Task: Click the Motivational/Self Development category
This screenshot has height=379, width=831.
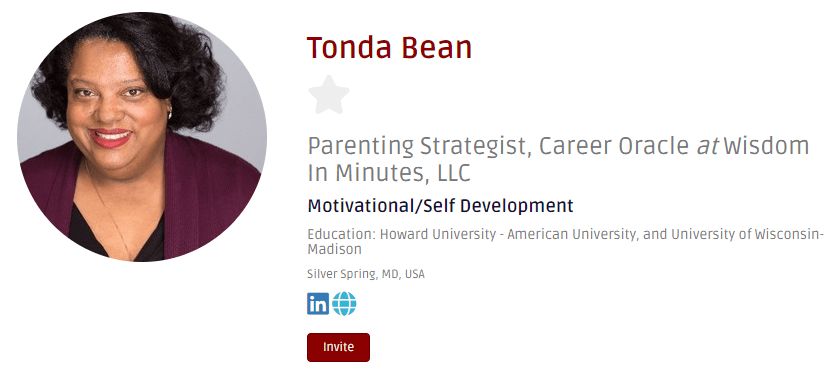Action: [x=440, y=206]
